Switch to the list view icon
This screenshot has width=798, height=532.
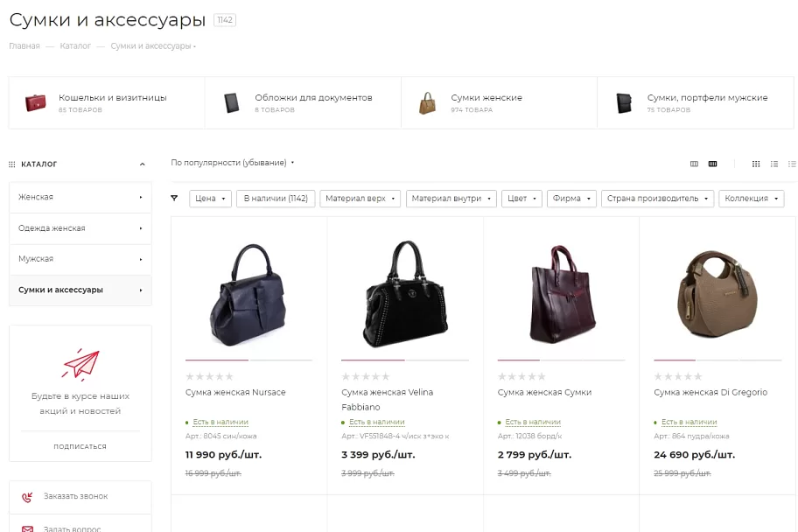pos(774,164)
